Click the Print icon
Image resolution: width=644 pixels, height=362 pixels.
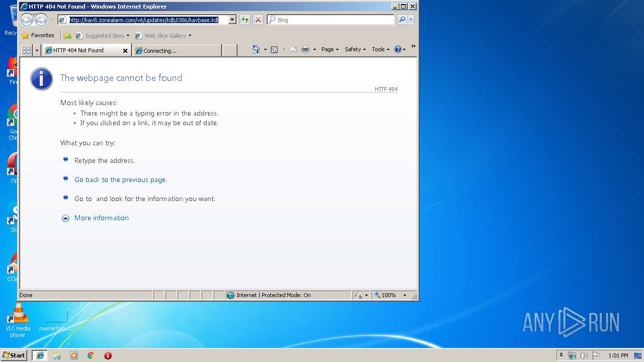[305, 49]
